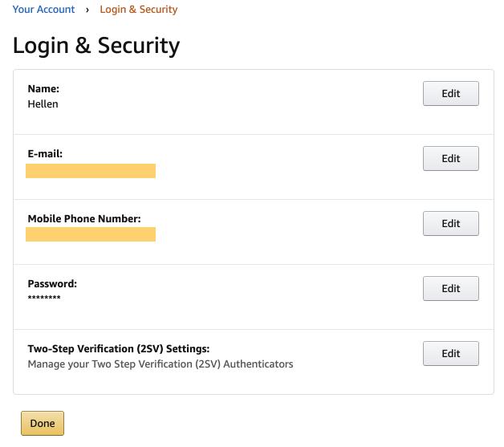The width and height of the screenshot is (504, 447).
Task: Click the Name: label
Action: (x=43, y=89)
